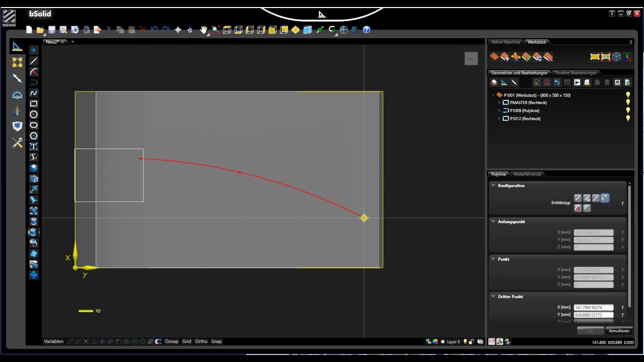Toggle lightbulb visibility for PMASTER (Rechteck)

pos(628,103)
